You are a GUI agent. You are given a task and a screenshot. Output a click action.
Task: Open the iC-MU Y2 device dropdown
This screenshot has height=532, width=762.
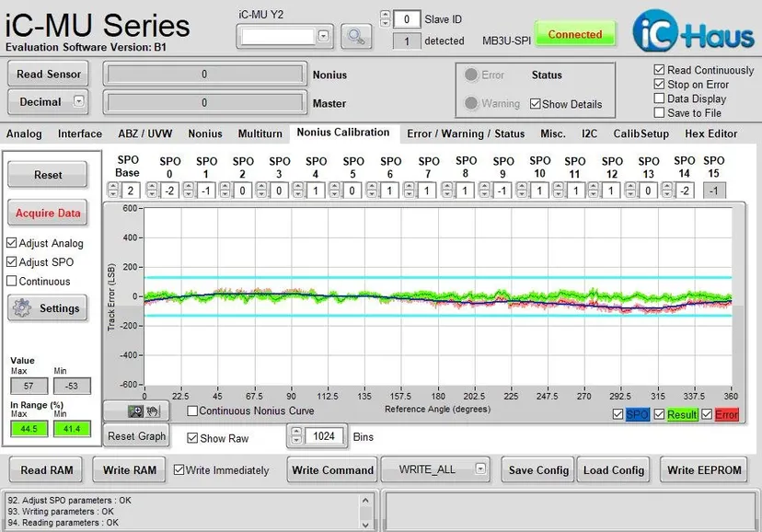(x=323, y=36)
